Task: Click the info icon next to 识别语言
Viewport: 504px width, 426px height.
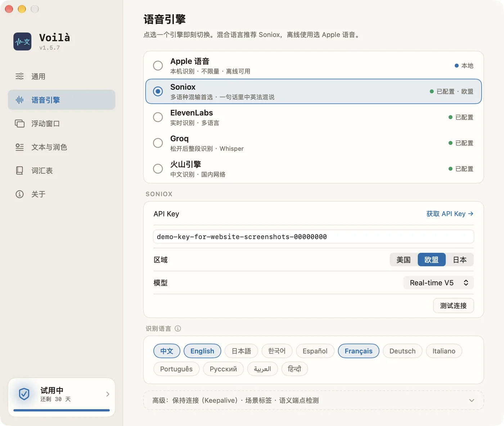Action: 178,328
